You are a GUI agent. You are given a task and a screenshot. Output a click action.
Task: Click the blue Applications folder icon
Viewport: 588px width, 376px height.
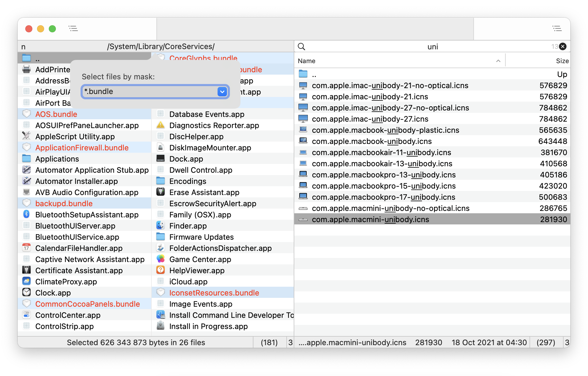click(x=26, y=158)
